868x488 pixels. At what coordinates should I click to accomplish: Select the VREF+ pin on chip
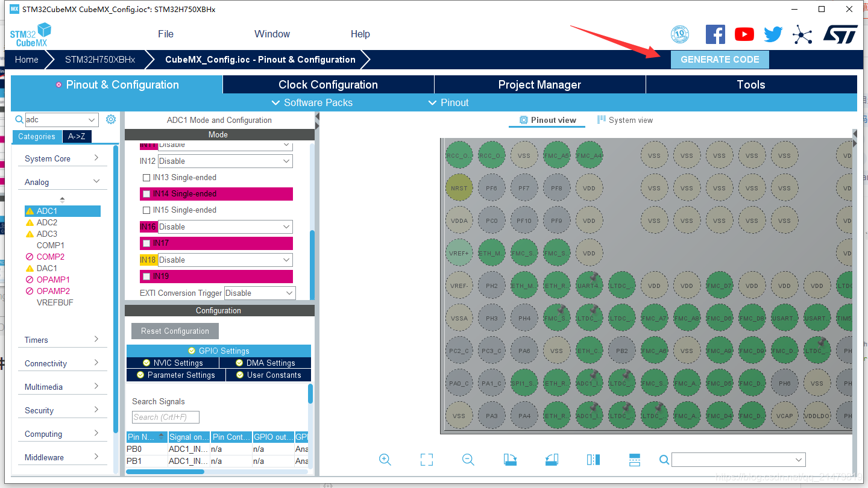point(459,253)
